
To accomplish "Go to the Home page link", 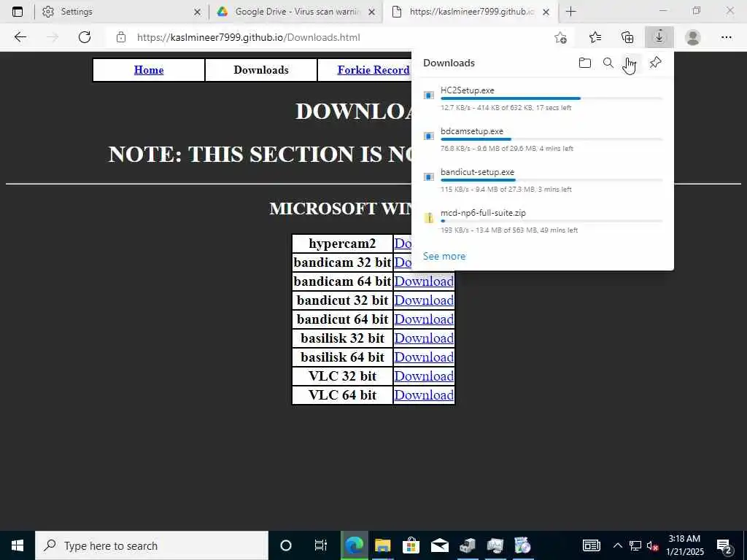I will click(149, 70).
